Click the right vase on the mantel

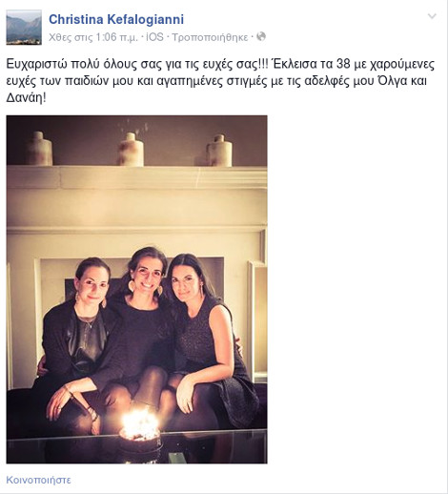tap(219, 151)
